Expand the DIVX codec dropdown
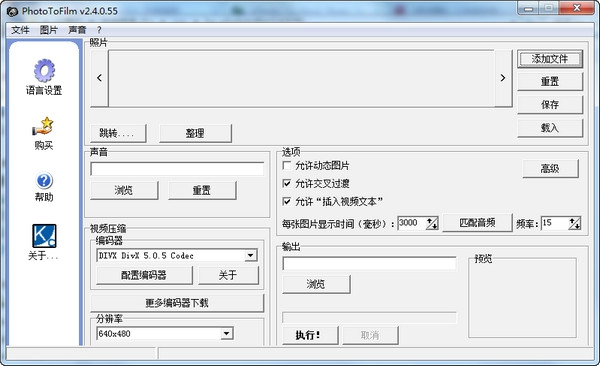 pyautogui.click(x=251, y=255)
